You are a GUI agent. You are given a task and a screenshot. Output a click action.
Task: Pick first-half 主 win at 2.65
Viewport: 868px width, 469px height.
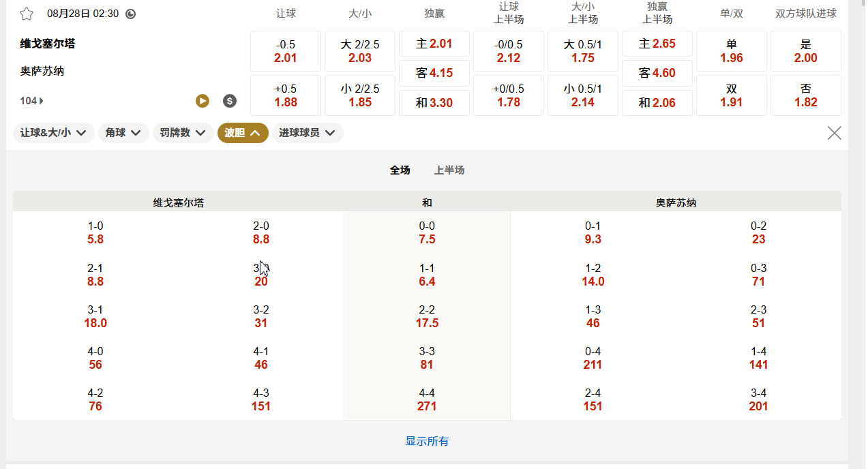pos(657,44)
